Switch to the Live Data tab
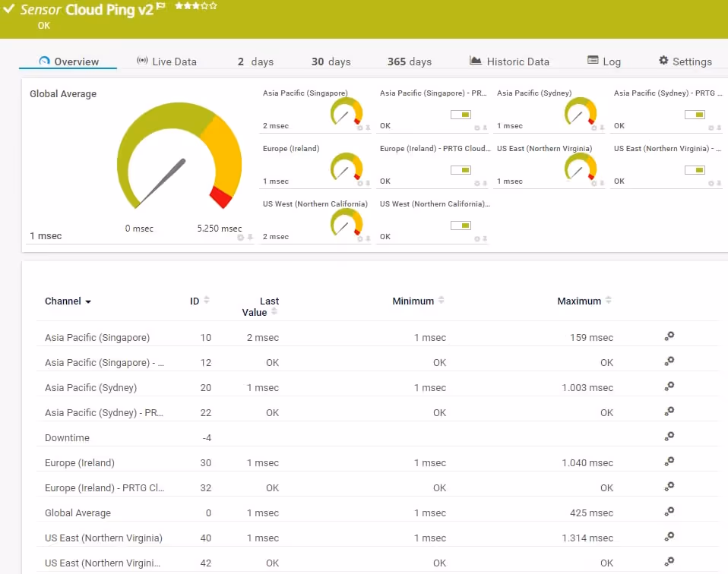This screenshot has width=728, height=574. tap(166, 61)
